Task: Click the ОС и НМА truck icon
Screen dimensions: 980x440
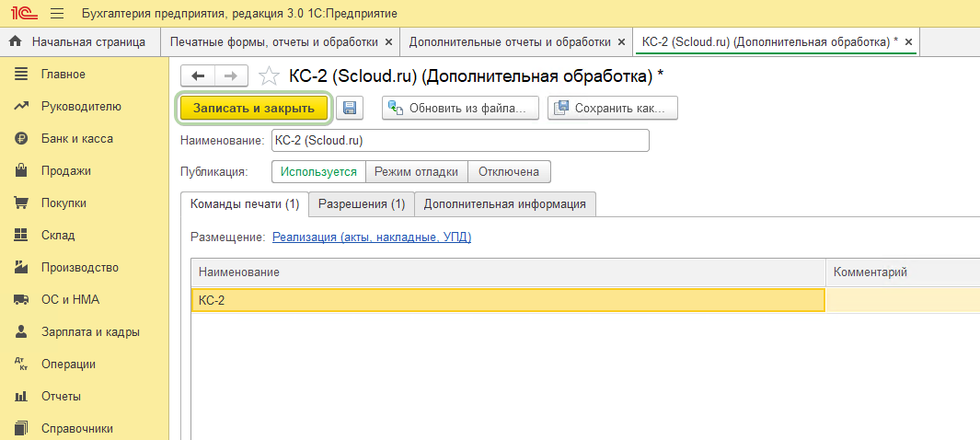Action: 21,300
